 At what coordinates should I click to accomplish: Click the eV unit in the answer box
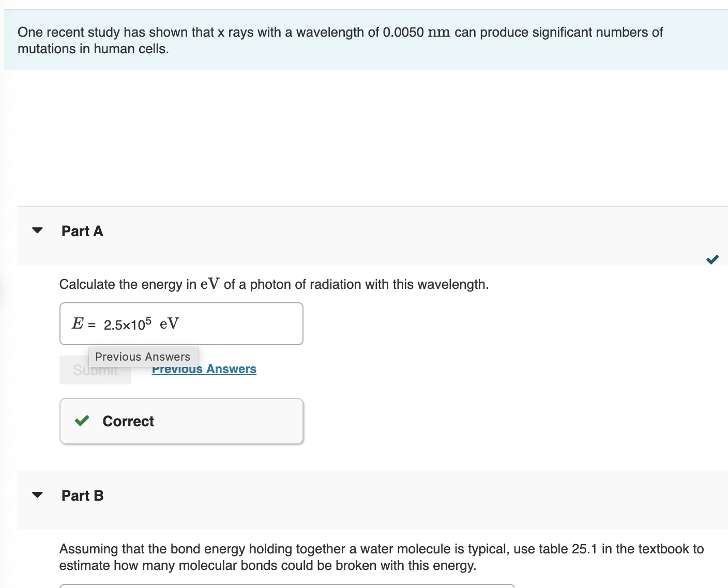click(x=169, y=324)
